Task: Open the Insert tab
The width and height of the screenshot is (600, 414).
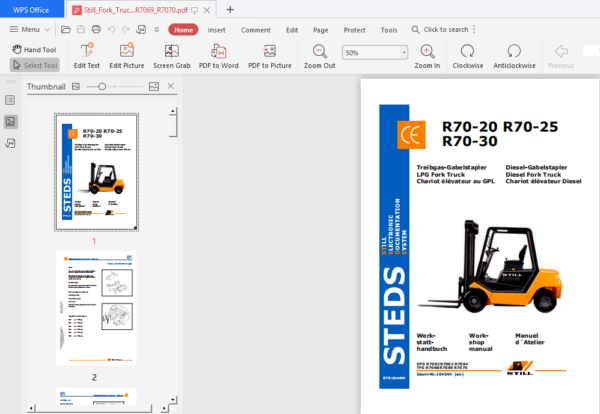Action: point(217,30)
